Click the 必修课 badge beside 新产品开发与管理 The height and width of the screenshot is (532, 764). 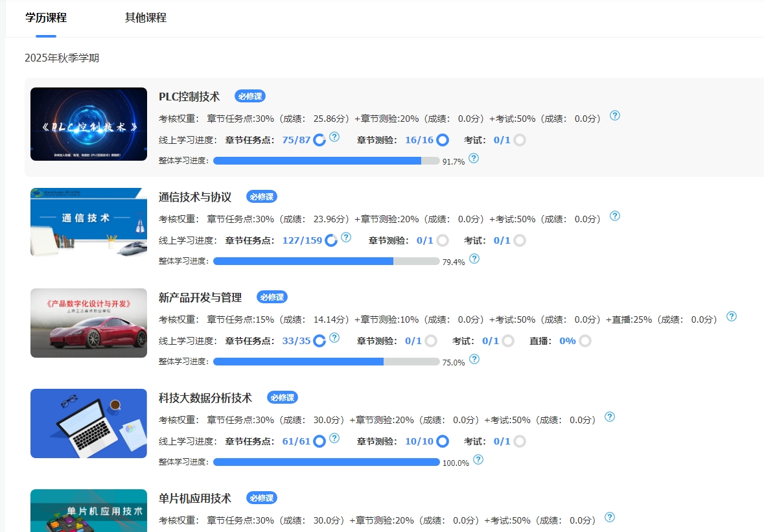pyautogui.click(x=272, y=297)
